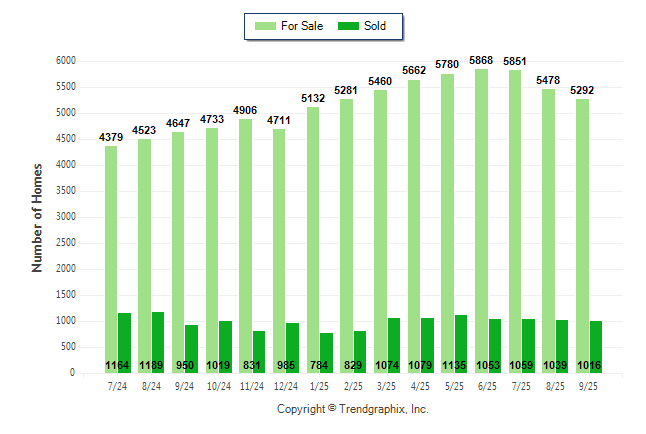Click the 5868 data label
Viewport: 646px width, 434px height.
coord(482,59)
